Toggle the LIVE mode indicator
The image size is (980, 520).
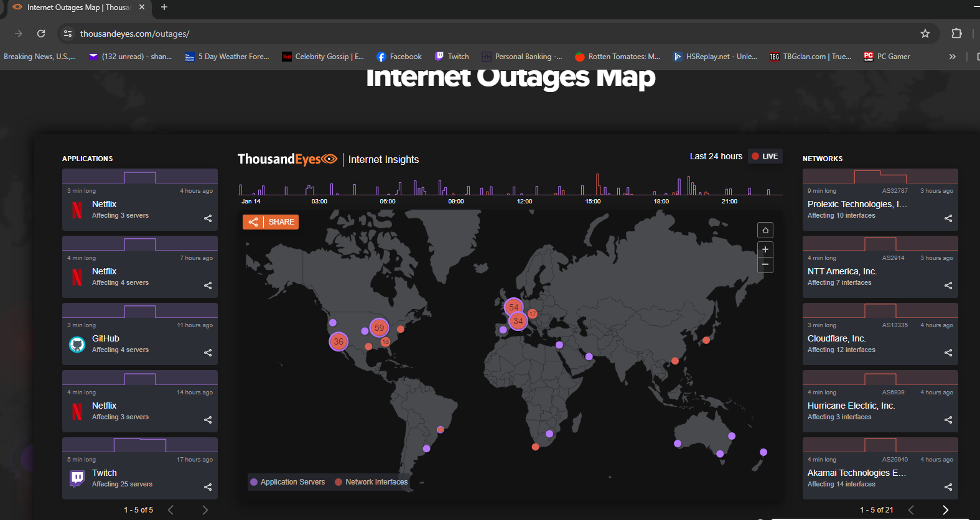tap(765, 156)
